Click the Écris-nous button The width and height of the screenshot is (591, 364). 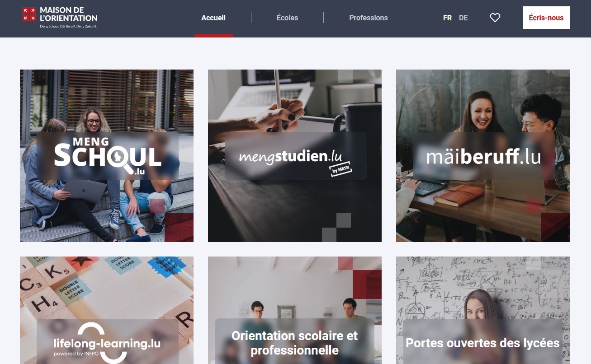coord(546,18)
